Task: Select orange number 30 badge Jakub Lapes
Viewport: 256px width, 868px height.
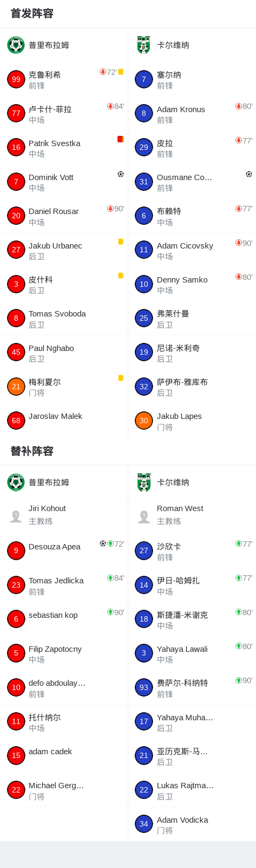Action: (x=144, y=421)
